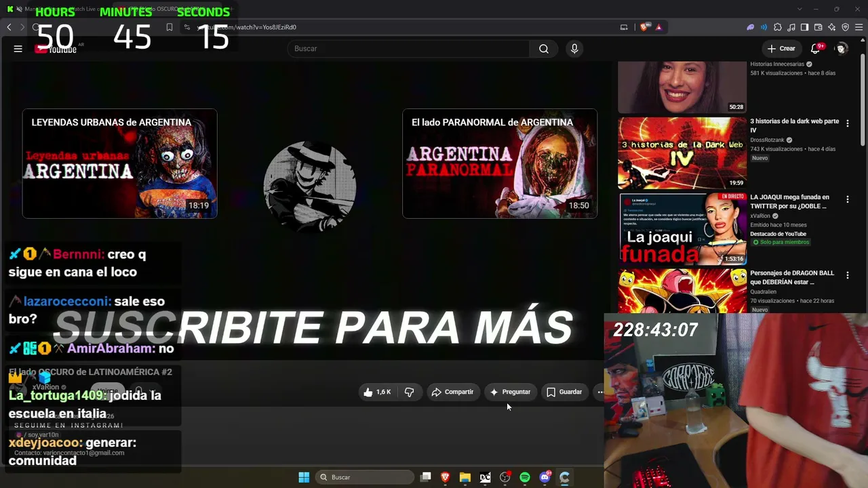
Task: Bookmark this page in the address bar
Action: pos(170,27)
